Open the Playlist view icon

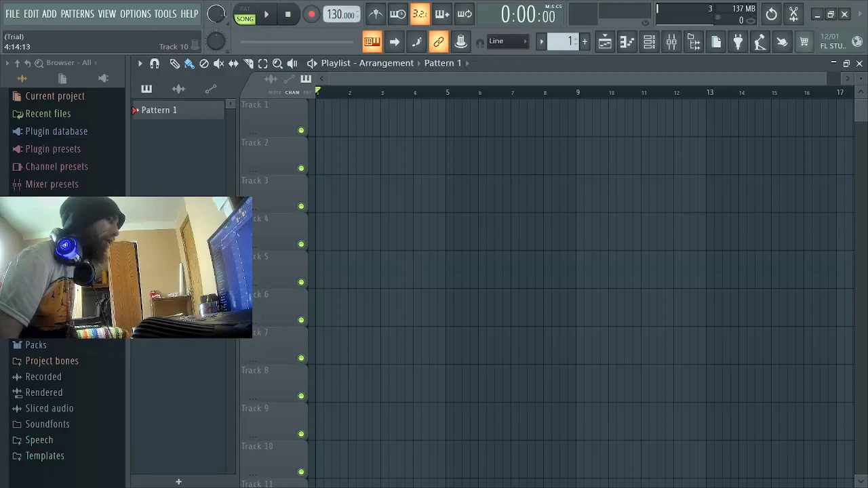pyautogui.click(x=605, y=42)
